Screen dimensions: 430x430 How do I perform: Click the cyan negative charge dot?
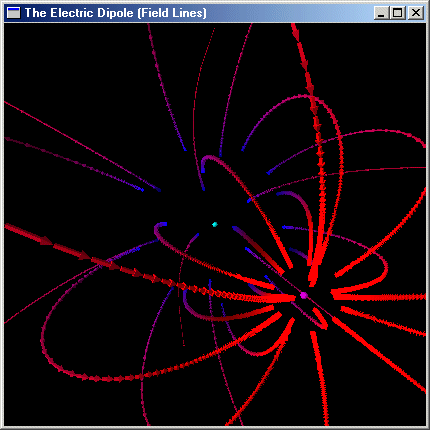coord(215,224)
